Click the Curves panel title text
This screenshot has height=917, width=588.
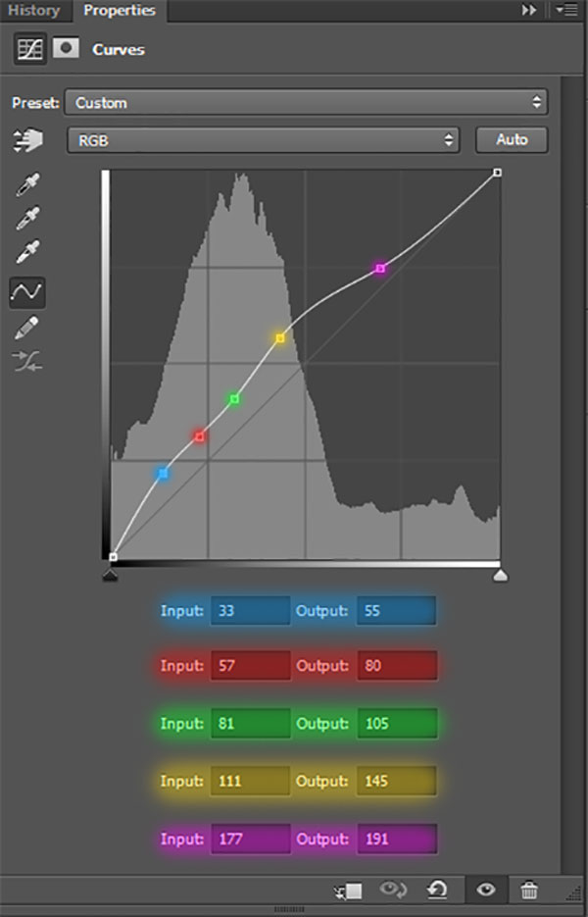[x=118, y=50]
